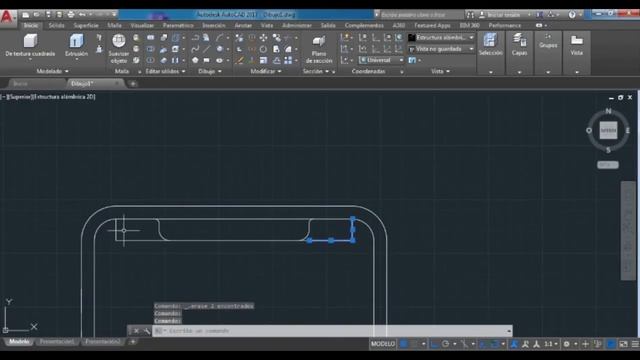Click the wrench customize icon on command line
The image size is (640, 360).
coord(147,331)
